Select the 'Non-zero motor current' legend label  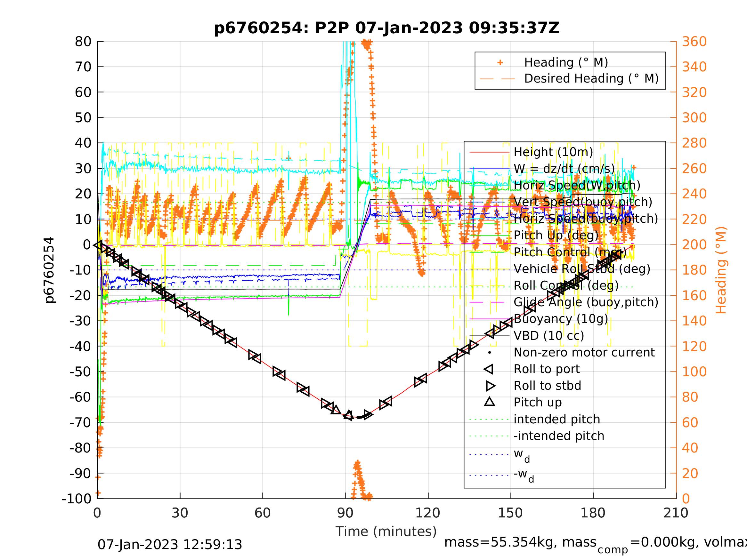click(x=584, y=352)
